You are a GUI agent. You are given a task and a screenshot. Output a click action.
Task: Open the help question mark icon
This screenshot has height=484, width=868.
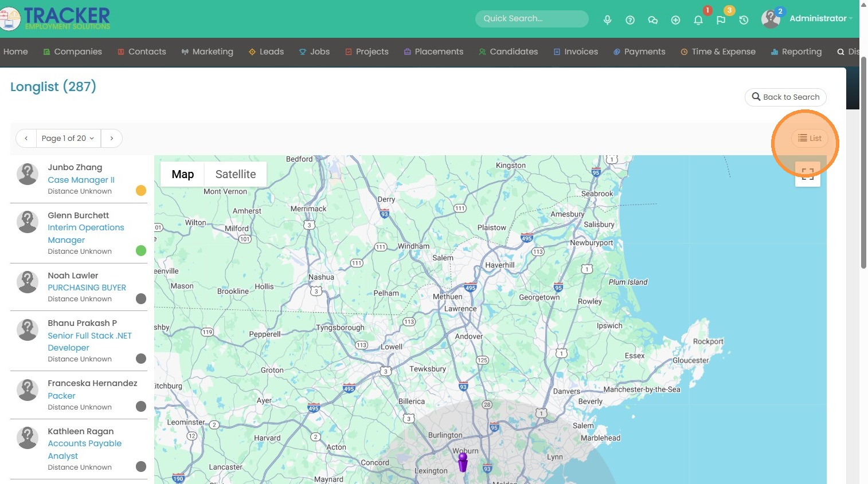click(x=630, y=20)
